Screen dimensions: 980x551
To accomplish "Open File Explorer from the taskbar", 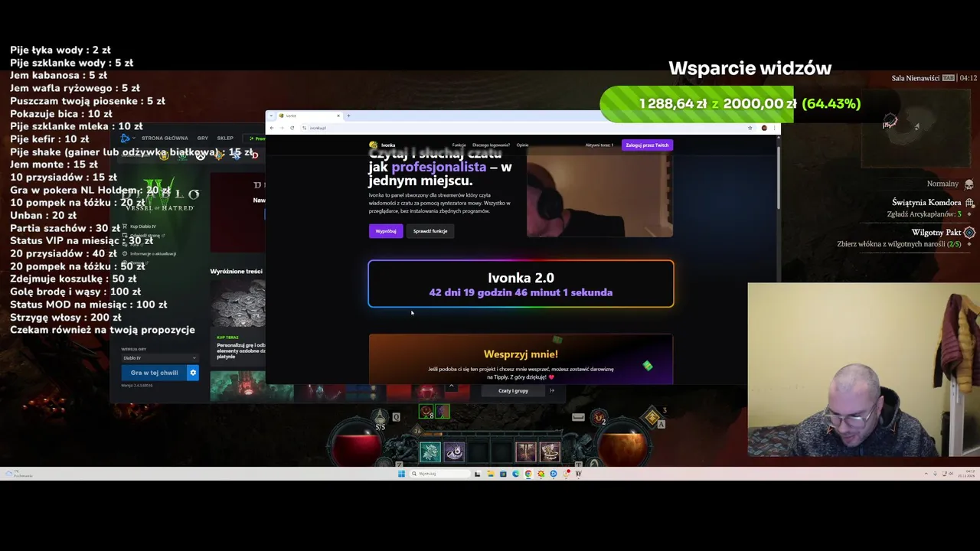I will (x=491, y=474).
